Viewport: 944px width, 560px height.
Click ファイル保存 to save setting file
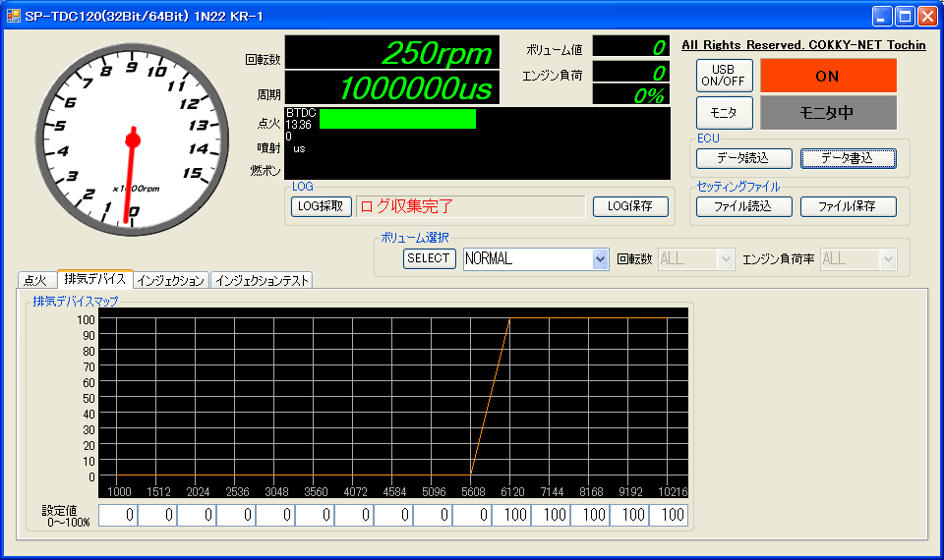pos(848,206)
